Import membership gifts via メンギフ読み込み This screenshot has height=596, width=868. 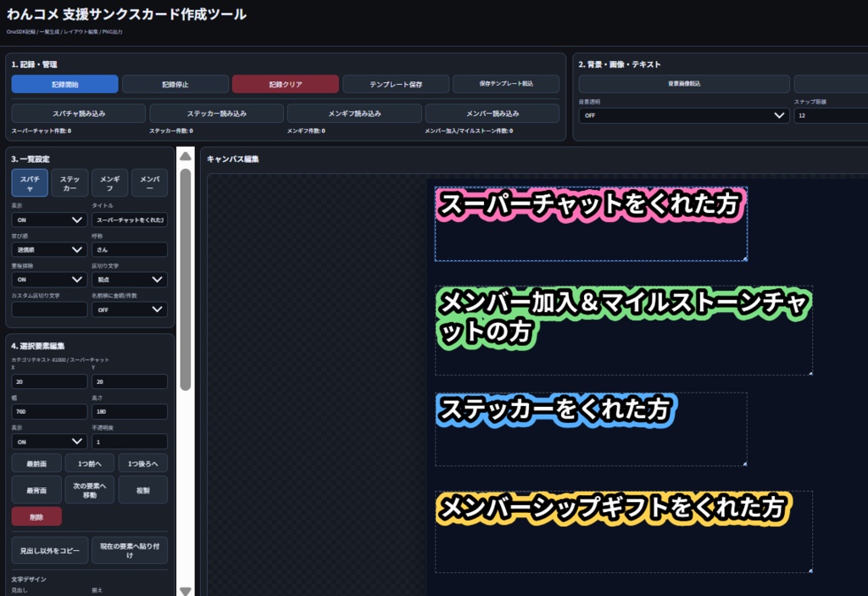(354, 114)
